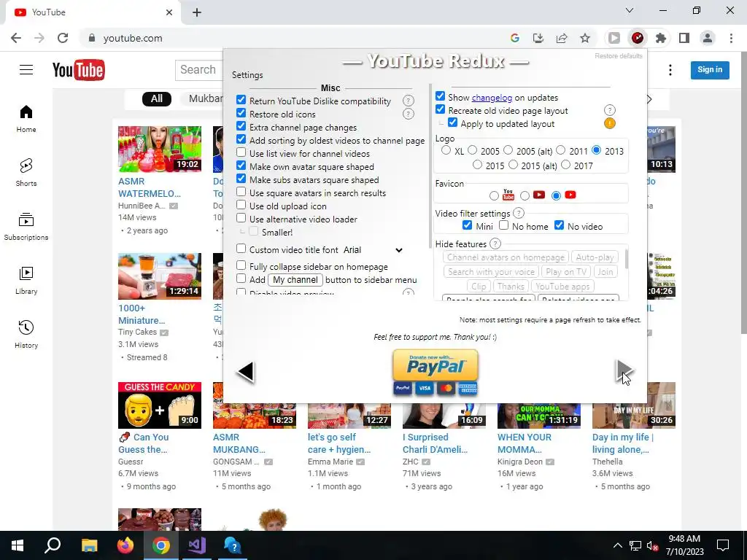Open the tab search chevron
747x560 pixels.
[630, 10]
